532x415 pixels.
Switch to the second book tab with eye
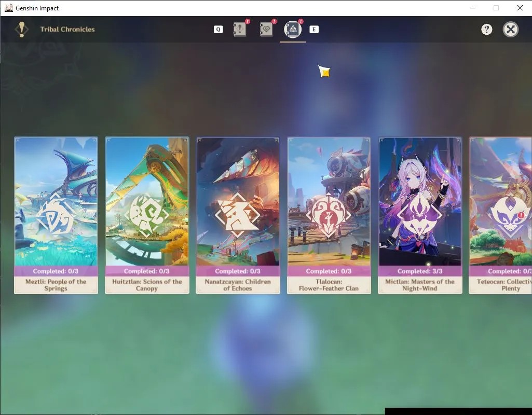pos(266,30)
